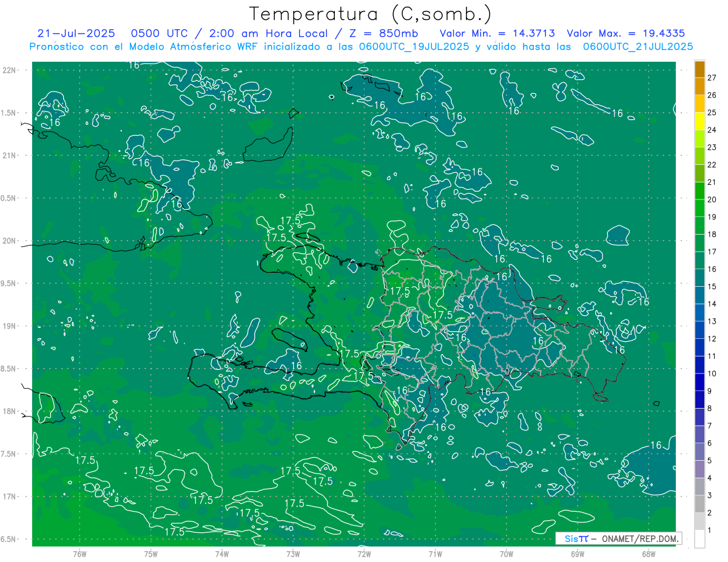This screenshot has height=562, width=728.
Task: Click the '16' value on color scale legend
Action: pos(712,269)
